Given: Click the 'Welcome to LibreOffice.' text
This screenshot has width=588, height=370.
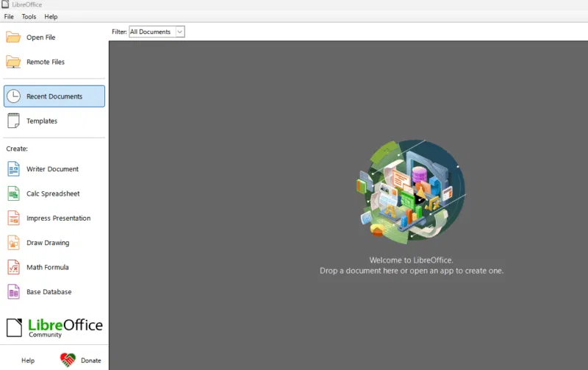Looking at the screenshot, I should [x=412, y=260].
